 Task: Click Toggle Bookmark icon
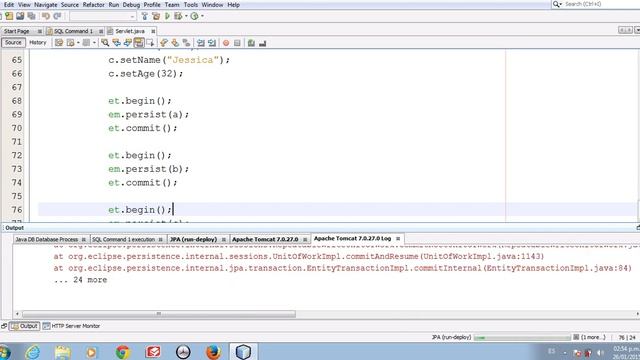point(187,43)
